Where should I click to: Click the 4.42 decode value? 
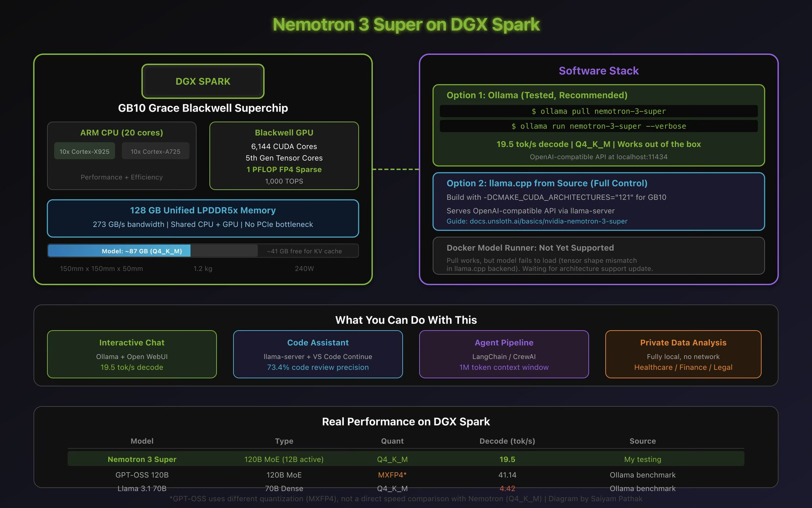coord(507,489)
